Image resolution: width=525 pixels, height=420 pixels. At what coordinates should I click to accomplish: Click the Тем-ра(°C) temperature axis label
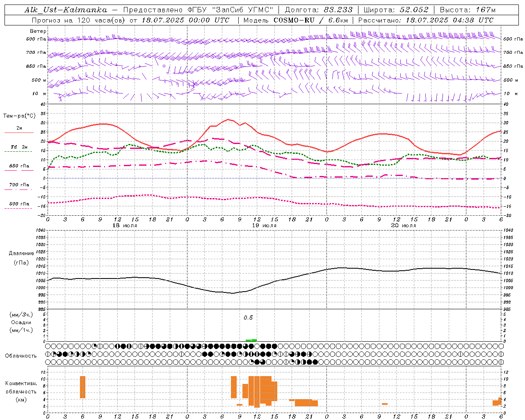click(x=19, y=116)
